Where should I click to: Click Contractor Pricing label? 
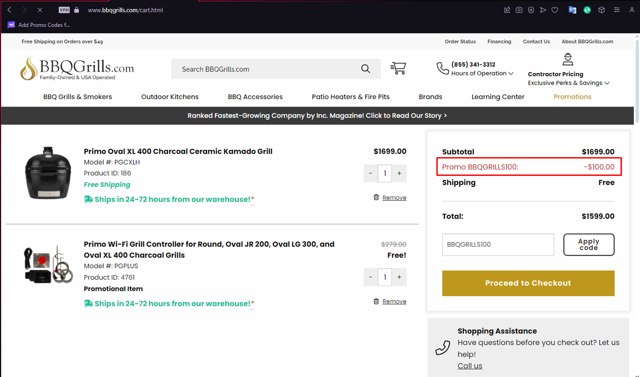(x=556, y=74)
